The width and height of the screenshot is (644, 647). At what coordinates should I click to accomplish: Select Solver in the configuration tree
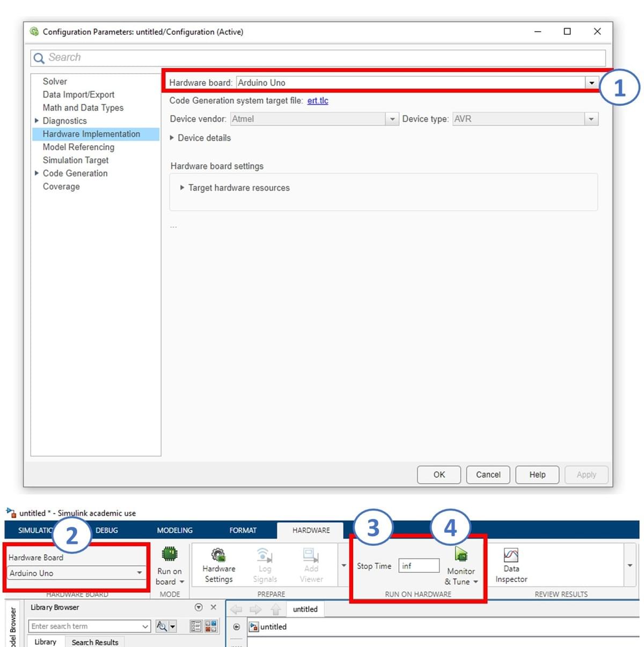(x=55, y=82)
